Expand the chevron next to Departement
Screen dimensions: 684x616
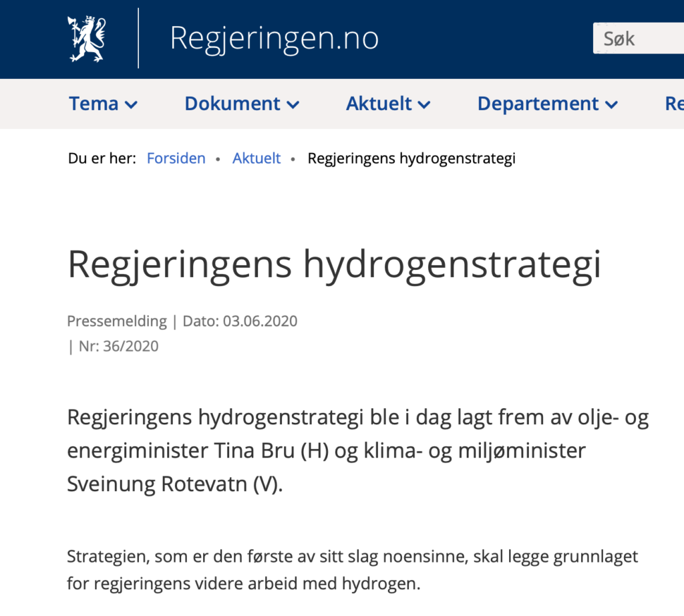(612, 105)
